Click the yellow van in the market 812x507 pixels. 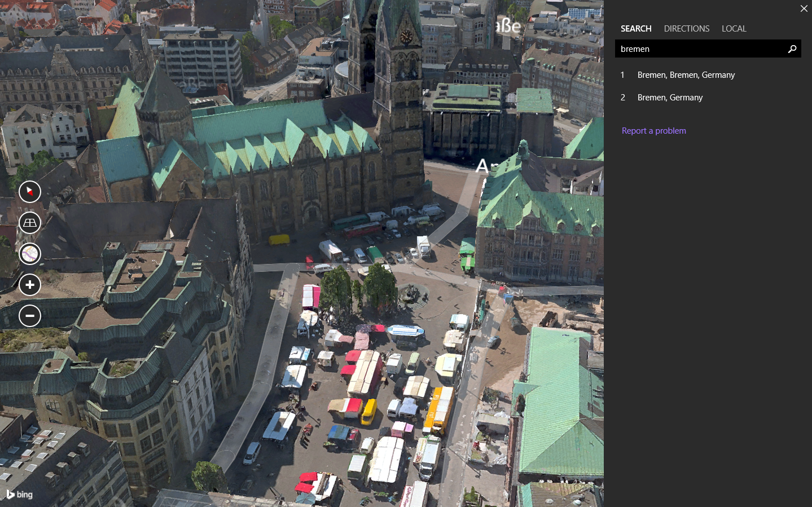368,411
